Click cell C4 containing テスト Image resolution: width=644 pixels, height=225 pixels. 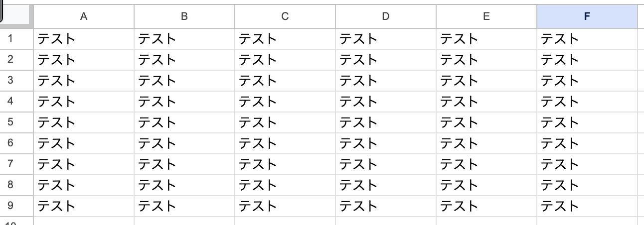pos(285,102)
